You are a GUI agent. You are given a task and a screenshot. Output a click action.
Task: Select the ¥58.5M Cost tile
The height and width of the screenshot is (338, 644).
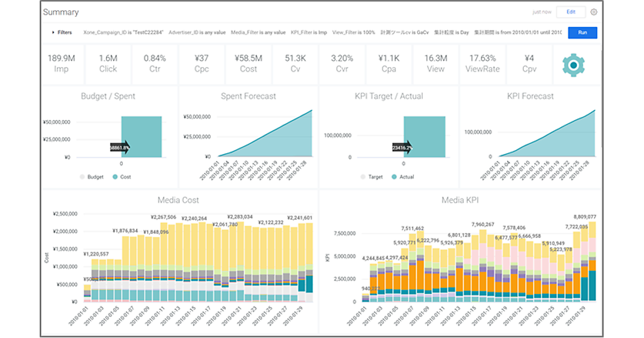click(248, 63)
